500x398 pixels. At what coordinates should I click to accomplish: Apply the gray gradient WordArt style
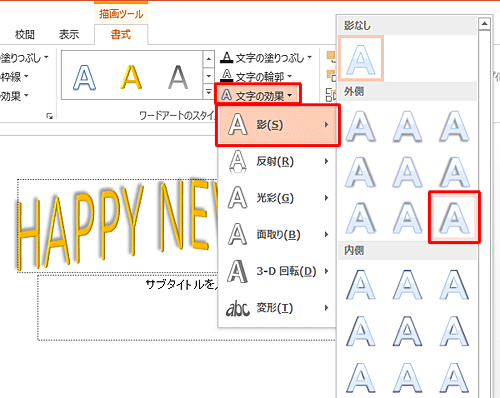click(178, 77)
